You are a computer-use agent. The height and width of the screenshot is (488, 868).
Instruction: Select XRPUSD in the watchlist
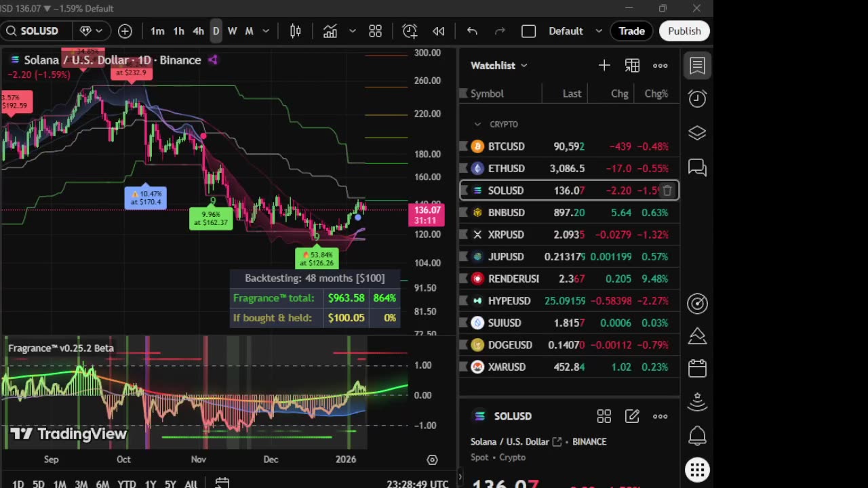pos(570,235)
